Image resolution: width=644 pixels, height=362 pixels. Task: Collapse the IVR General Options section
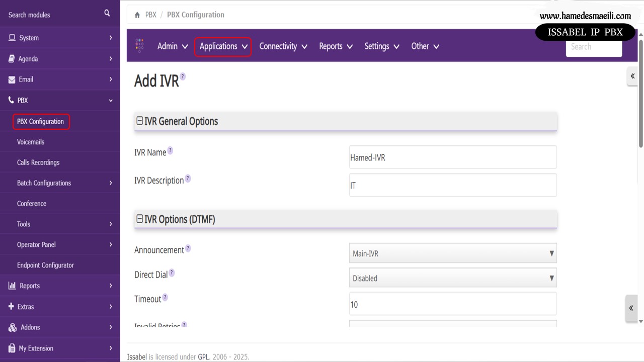[140, 121]
